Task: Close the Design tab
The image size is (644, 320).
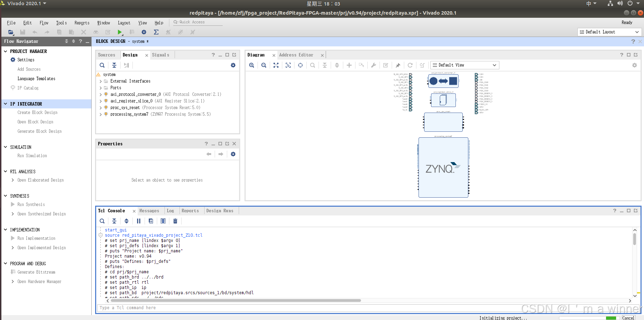Action: coord(147,55)
